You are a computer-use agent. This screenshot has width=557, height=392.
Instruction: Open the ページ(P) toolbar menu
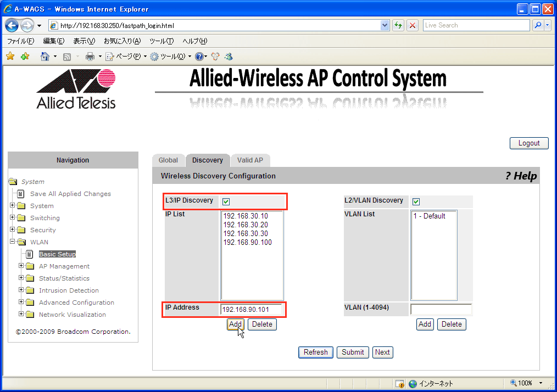tap(126, 57)
